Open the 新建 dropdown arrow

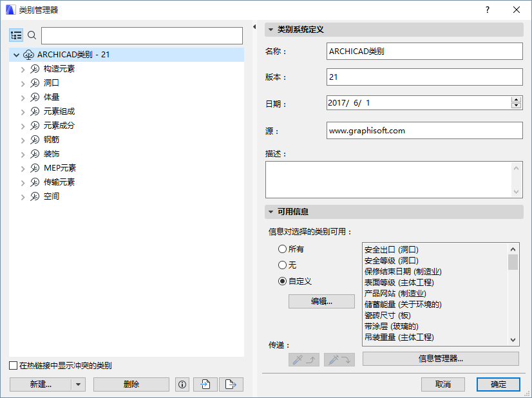[77, 384]
